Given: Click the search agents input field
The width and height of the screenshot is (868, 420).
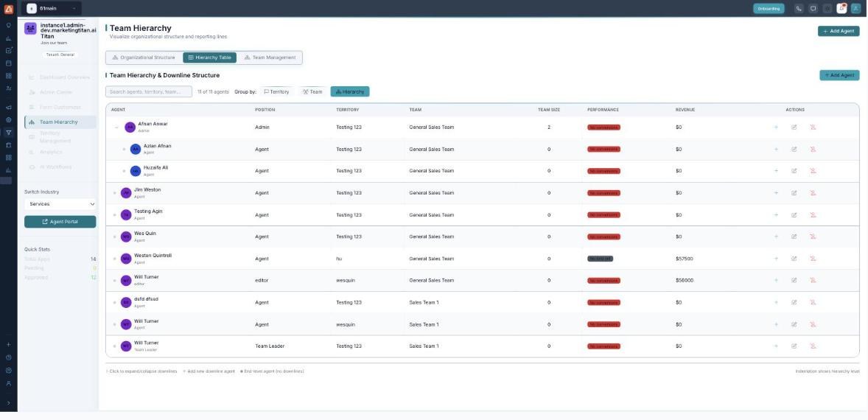Looking at the screenshot, I should 149,92.
